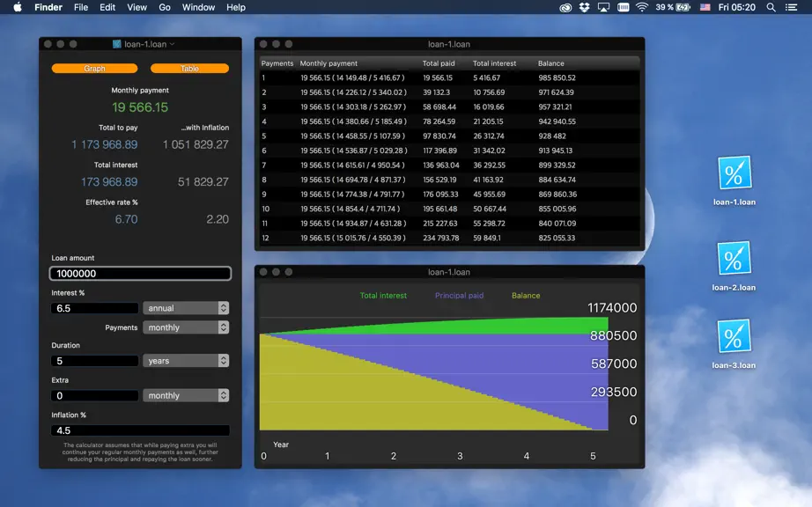Viewport: 812px width, 507px height.
Task: Open the Dropbox menu bar icon
Action: [584, 7]
